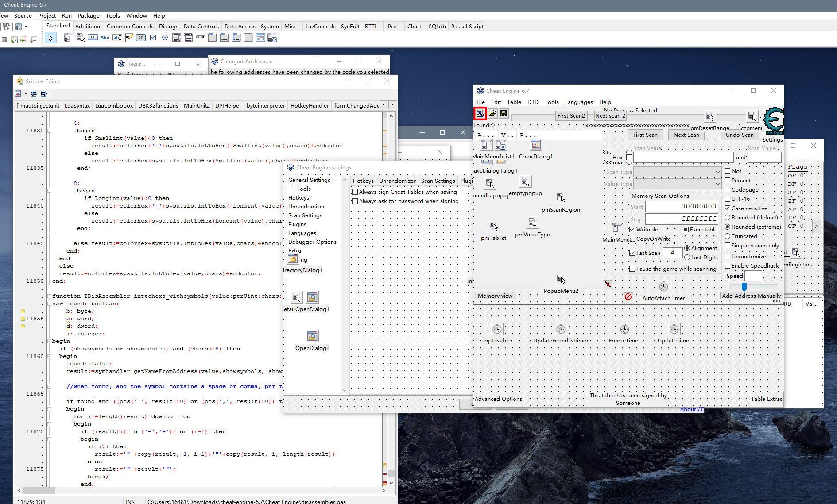Select the pmTablist popup menu component
This screenshot has width=837, height=504.
[493, 226]
